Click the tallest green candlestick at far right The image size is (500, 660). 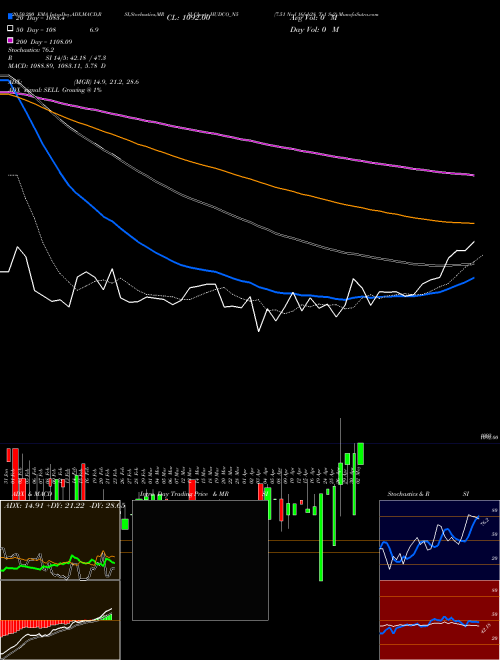[x=321, y=538]
